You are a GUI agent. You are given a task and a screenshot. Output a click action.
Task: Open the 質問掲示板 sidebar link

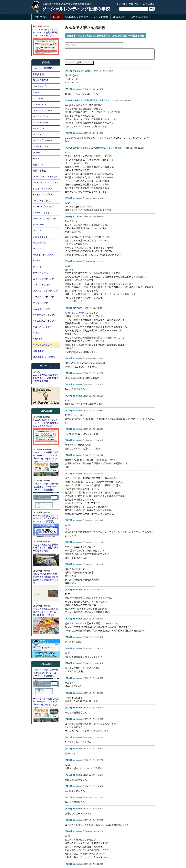point(46,351)
